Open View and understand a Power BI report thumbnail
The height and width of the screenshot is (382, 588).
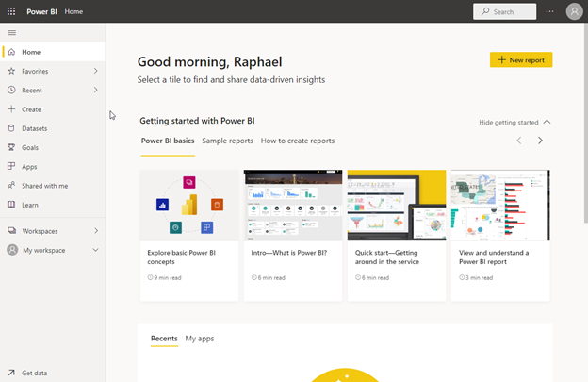point(500,205)
